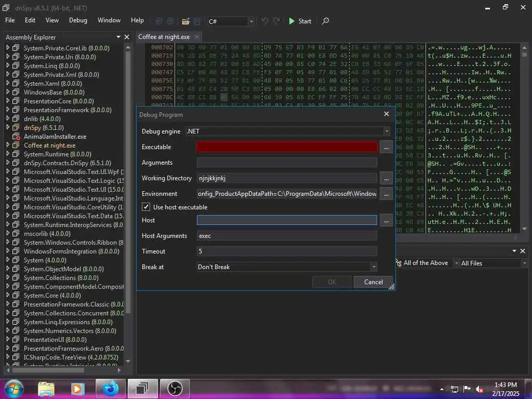Open Assembly Explorer panel options arrow
This screenshot has height=399, width=532.
pyautogui.click(x=118, y=37)
